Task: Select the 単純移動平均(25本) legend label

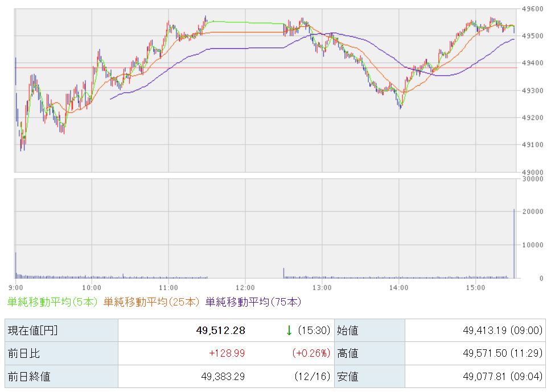Action: [x=153, y=302]
